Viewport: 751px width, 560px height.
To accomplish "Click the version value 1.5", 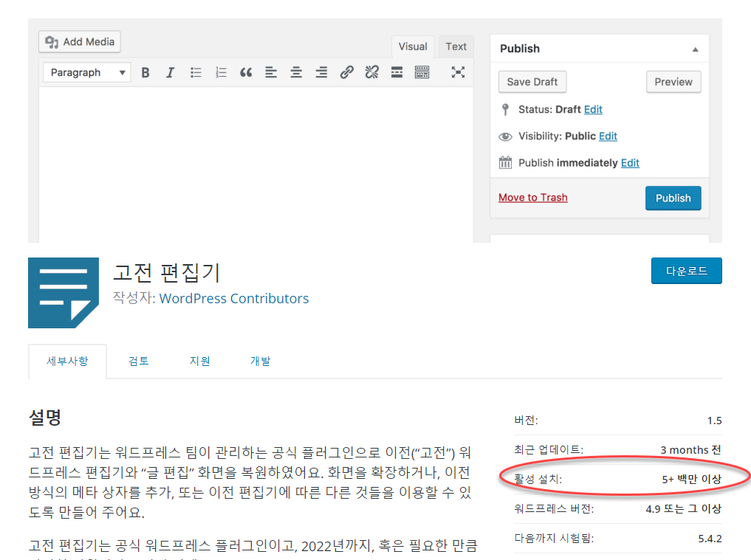I will pos(714,421).
